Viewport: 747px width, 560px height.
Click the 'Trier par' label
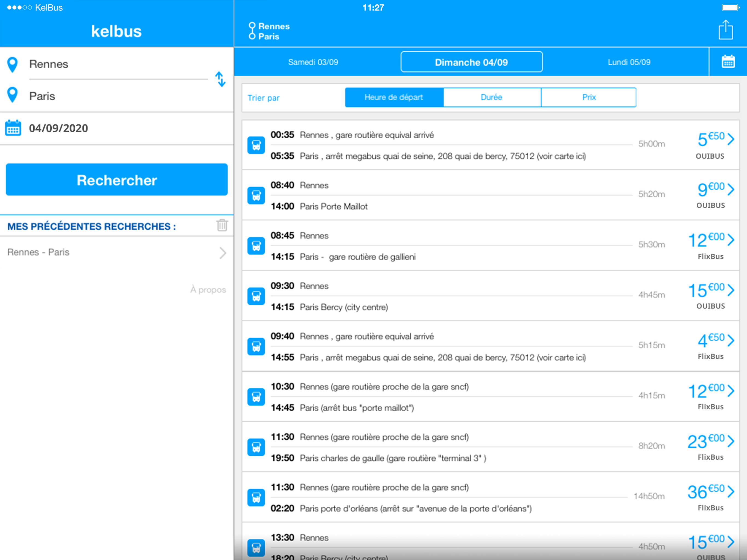[x=263, y=98]
